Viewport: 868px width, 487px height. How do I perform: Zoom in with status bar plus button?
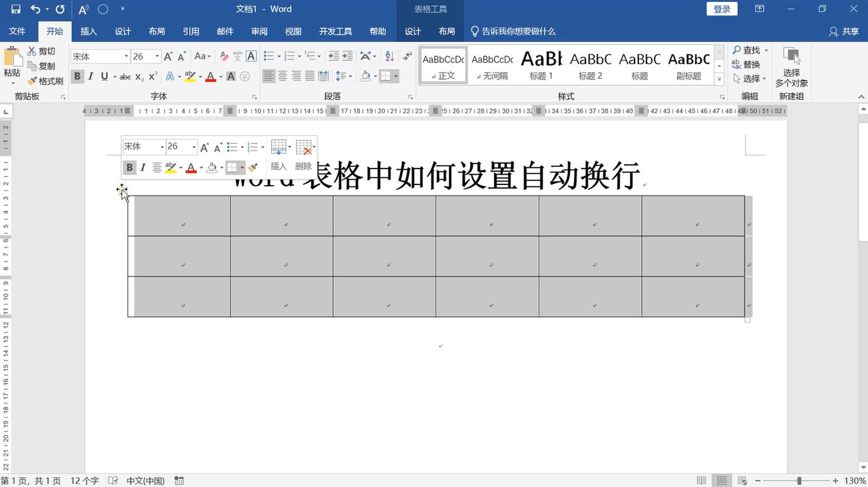[836, 481]
